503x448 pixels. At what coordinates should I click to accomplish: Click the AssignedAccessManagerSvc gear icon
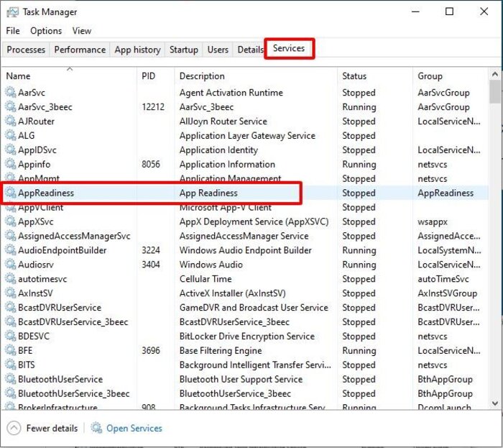pos(10,236)
